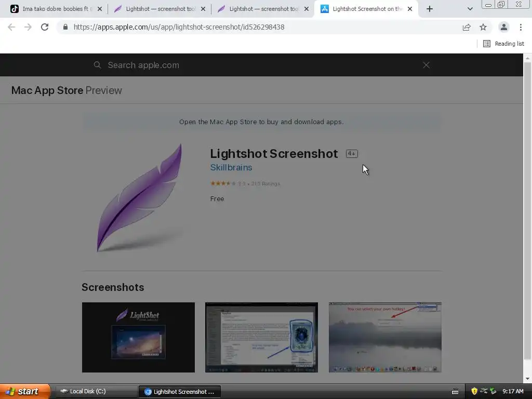Screen dimensions: 532x399
Task: Open Chrome three-dot menu
Action: (x=521, y=27)
